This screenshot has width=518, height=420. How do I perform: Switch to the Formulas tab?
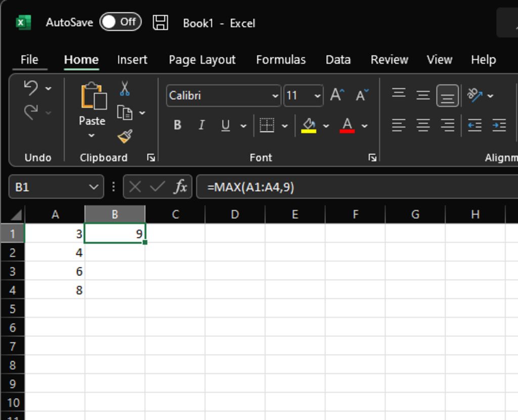pyautogui.click(x=281, y=60)
